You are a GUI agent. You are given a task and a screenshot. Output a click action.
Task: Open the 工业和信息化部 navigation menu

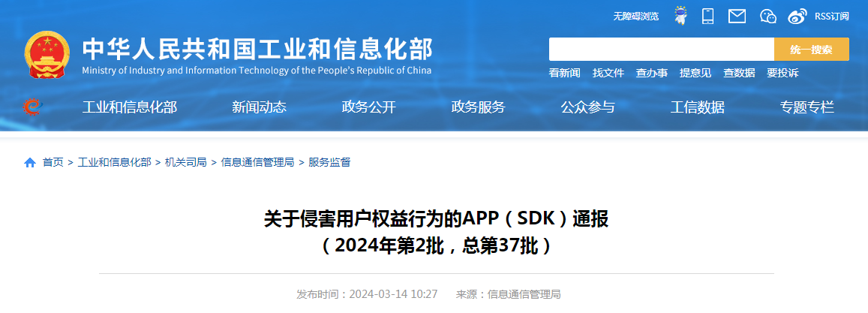pyautogui.click(x=130, y=107)
